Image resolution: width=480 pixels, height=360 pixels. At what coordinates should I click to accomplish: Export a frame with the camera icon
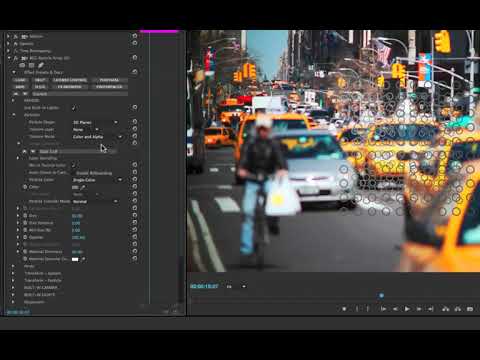tap(470, 309)
